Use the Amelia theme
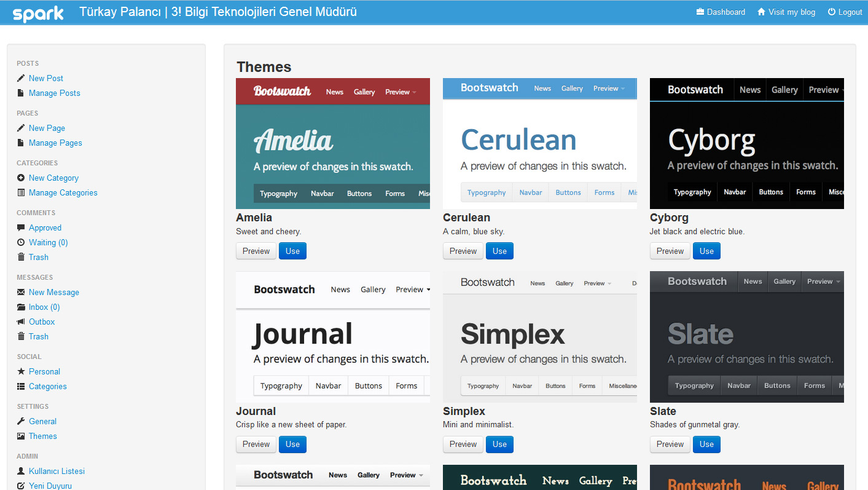Viewport: 868px width, 490px height. pos(292,251)
